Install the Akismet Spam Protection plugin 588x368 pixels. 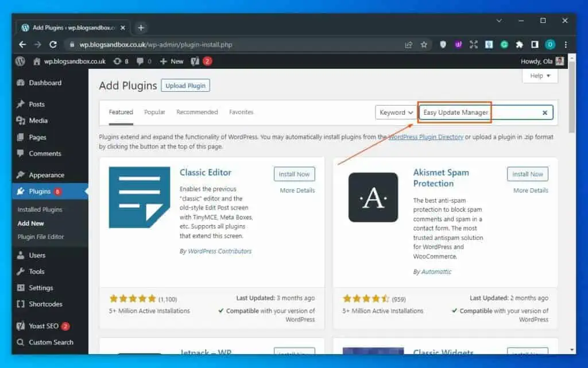coord(527,174)
